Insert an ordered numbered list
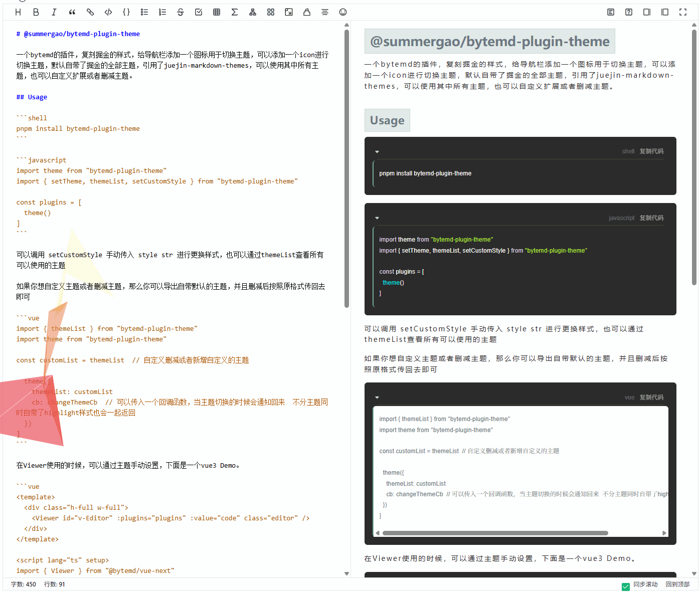 [162, 12]
